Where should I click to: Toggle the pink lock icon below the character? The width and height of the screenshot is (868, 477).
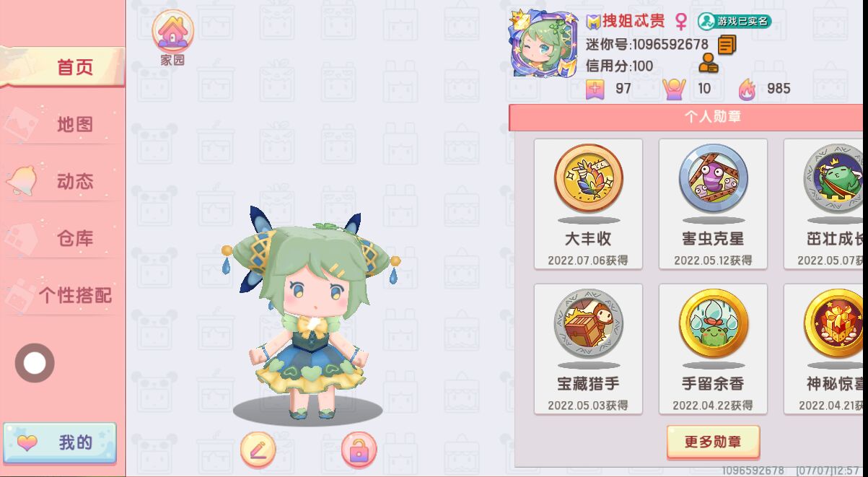359,451
